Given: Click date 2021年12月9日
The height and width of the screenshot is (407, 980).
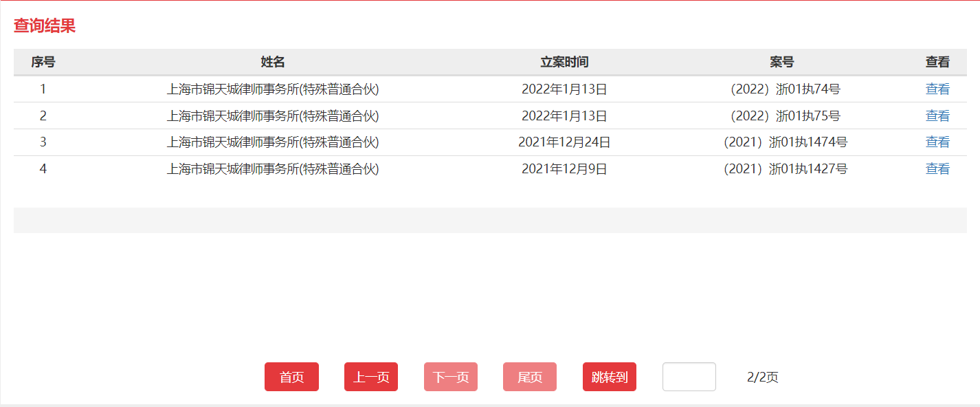Looking at the screenshot, I should (x=564, y=168).
